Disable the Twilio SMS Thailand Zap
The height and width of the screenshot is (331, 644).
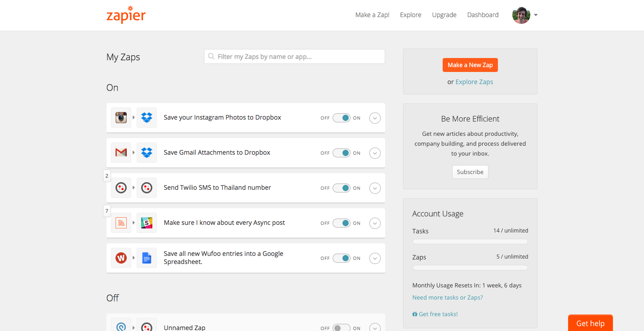[342, 188]
